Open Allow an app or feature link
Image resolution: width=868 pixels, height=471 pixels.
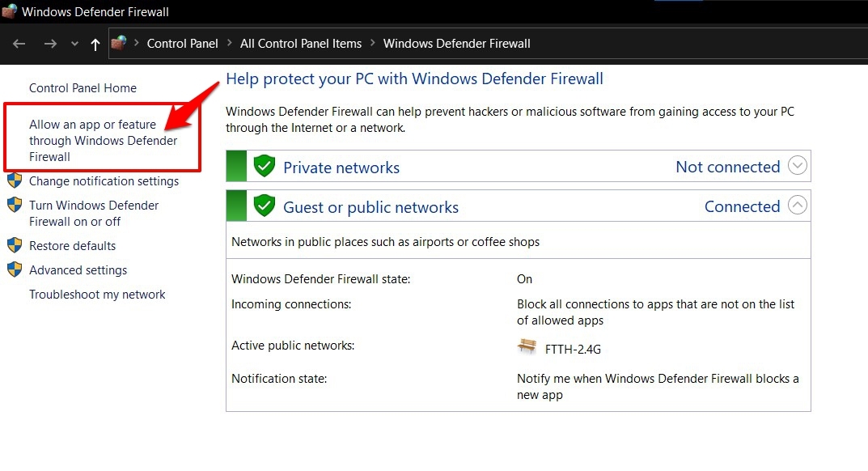coord(103,141)
